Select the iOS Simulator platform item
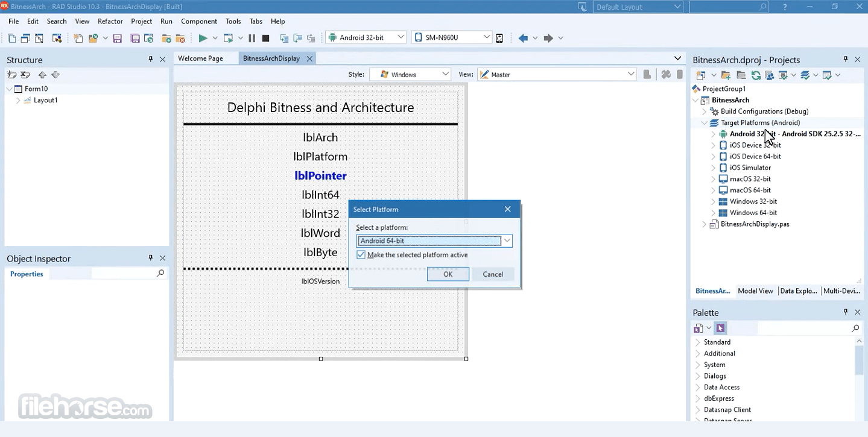Image resolution: width=868 pixels, height=437 pixels. pos(750,168)
